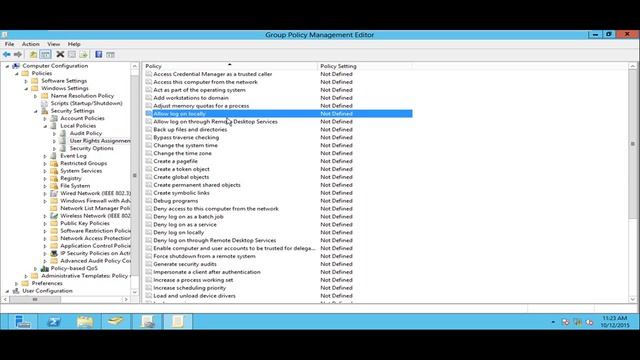
Task: Click the Delete (X) toolbar icon
Action: 60,54
